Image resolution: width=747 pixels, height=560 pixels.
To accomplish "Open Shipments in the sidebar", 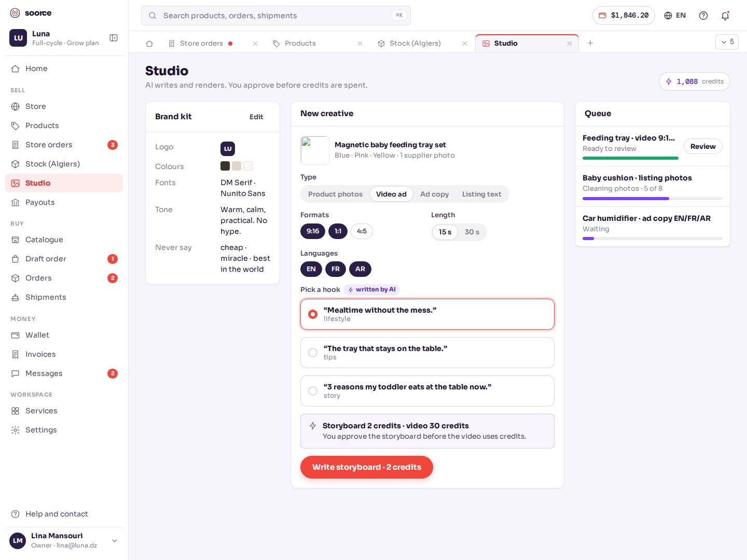I will click(x=64, y=297).
